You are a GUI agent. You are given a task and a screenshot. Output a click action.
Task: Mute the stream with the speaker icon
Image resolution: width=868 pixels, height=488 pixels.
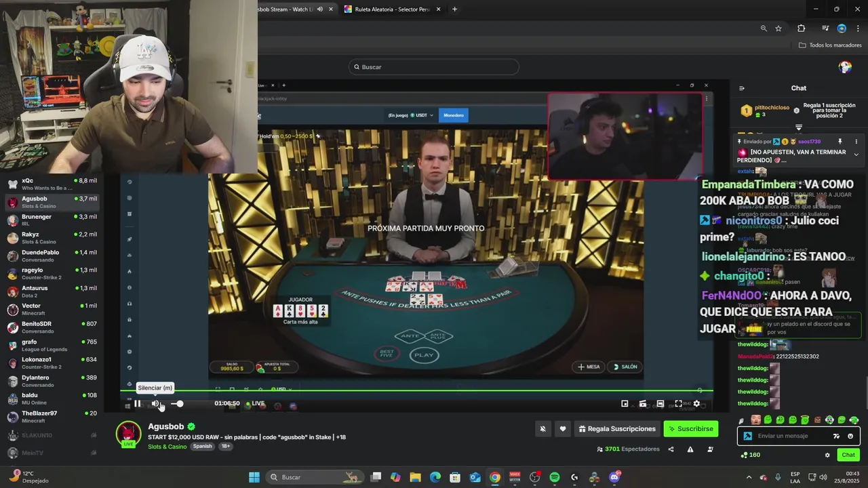pos(155,404)
